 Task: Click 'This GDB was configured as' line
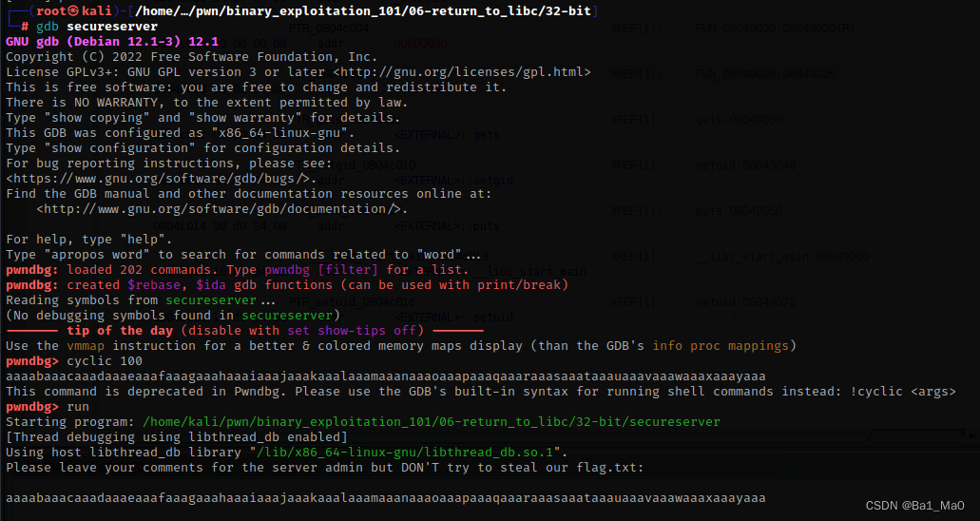click(x=181, y=132)
